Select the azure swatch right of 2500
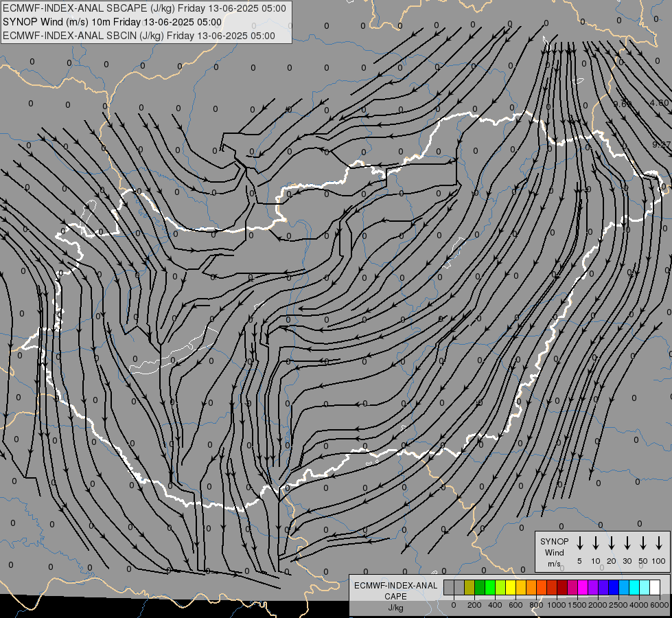The width and height of the screenshot is (672, 618). (x=623, y=587)
